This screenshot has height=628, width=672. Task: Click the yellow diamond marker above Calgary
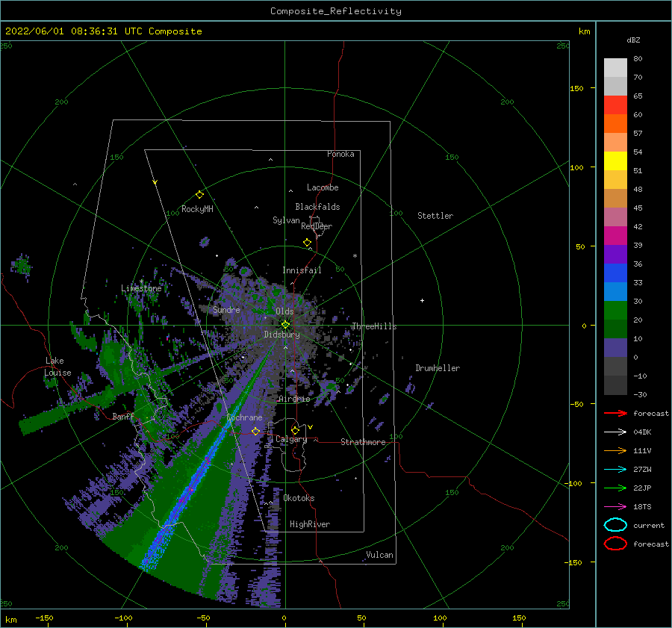[x=295, y=430]
